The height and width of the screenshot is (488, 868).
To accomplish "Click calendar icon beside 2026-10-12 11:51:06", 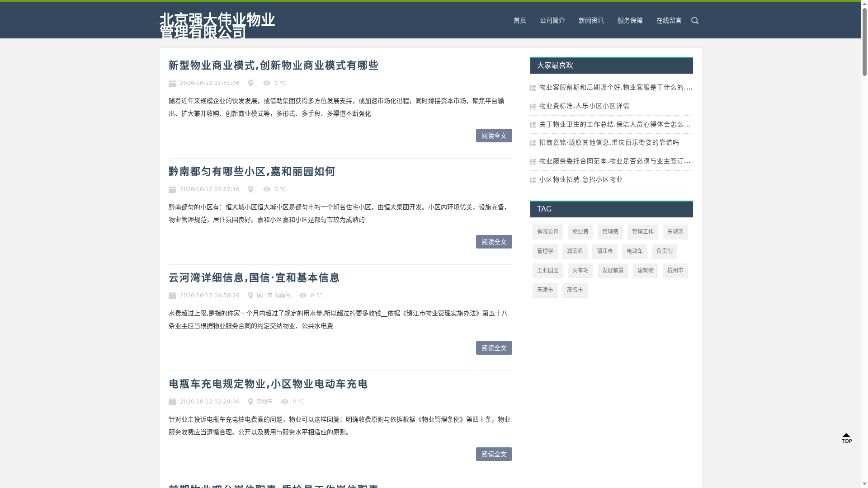I will [172, 83].
